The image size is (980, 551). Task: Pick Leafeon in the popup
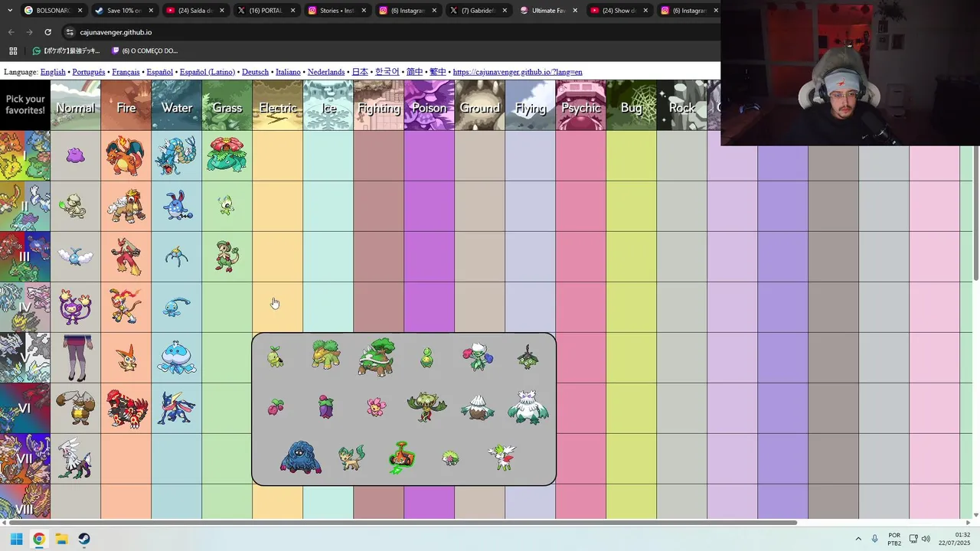[x=351, y=458]
